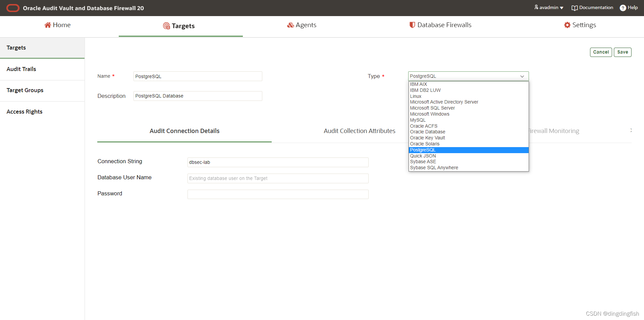Click the Cancel button
This screenshot has width=644, height=320.
point(601,52)
